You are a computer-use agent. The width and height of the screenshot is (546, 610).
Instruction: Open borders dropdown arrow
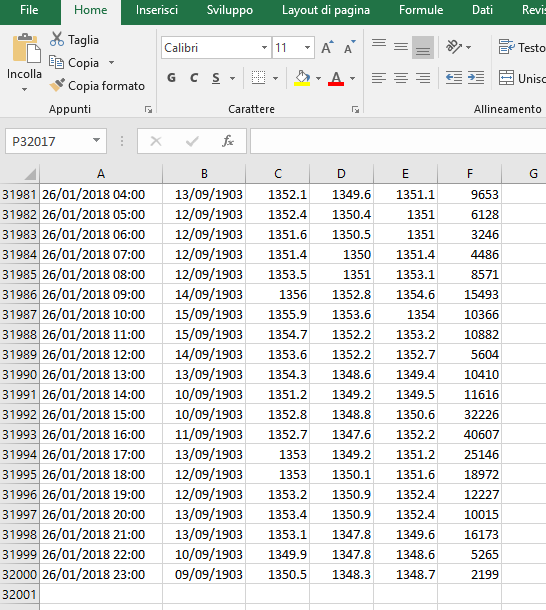[x=275, y=78]
